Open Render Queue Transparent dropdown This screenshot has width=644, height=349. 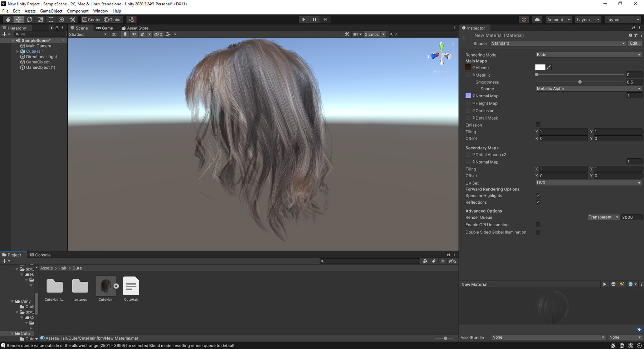[x=604, y=217]
